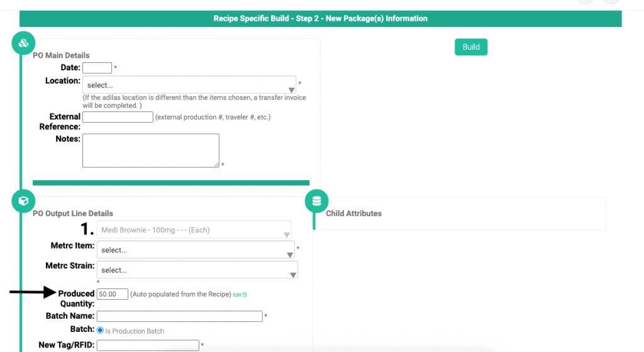Click the green Build button
This screenshot has height=352, width=644.
(471, 47)
